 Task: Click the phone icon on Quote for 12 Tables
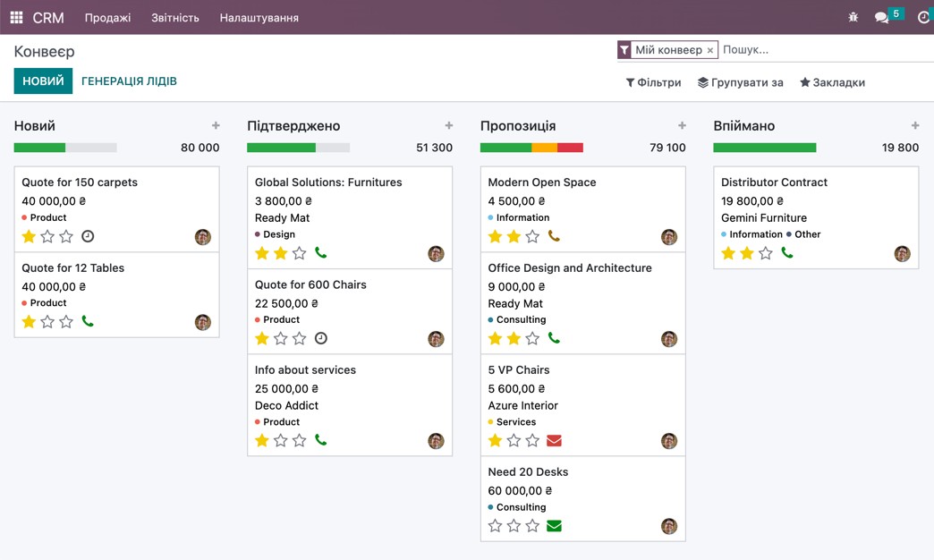pyautogui.click(x=87, y=322)
